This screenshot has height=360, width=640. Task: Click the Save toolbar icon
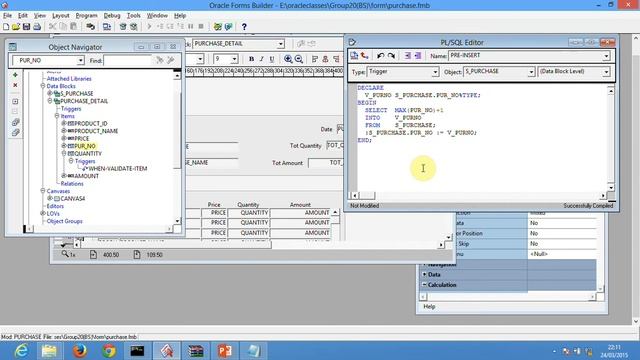(26, 27)
